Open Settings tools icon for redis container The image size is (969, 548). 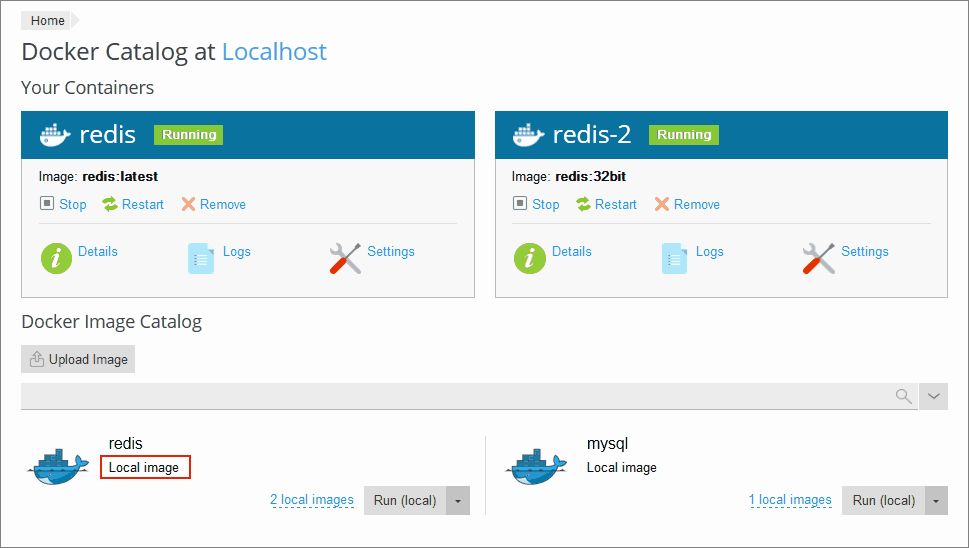point(345,258)
